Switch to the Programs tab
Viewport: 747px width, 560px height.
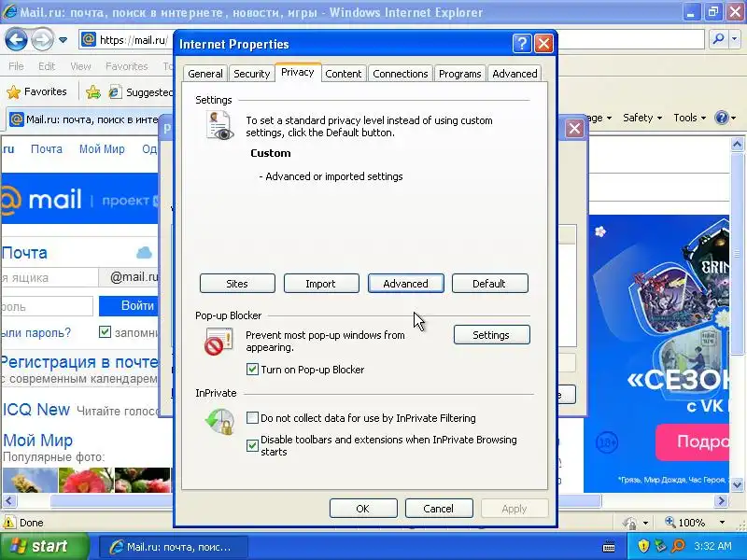459,74
